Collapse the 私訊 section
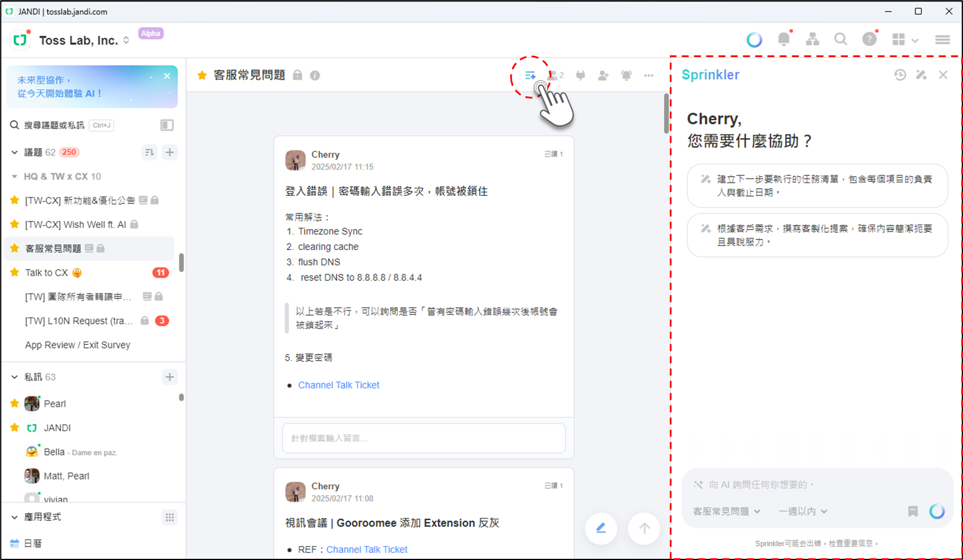This screenshot has height=560, width=963. pyautogui.click(x=15, y=378)
